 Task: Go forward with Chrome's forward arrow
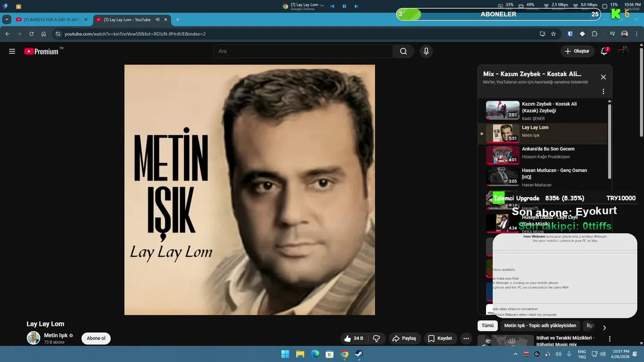tap(20, 34)
